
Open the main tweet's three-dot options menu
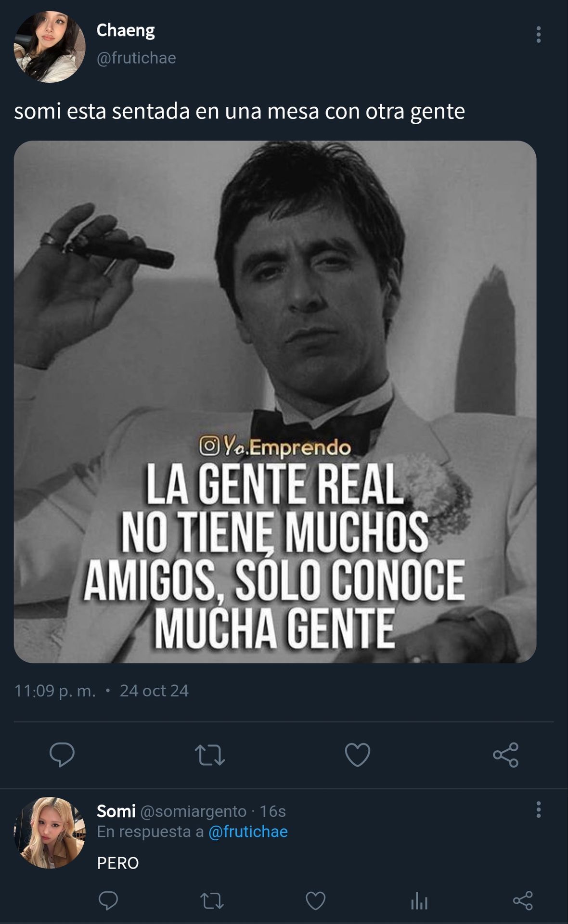[x=538, y=35]
